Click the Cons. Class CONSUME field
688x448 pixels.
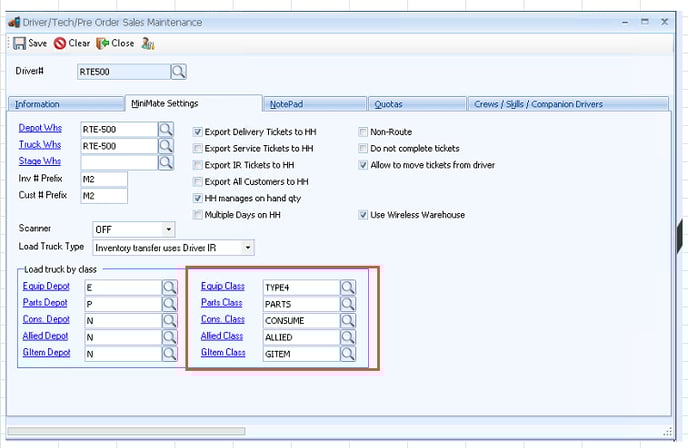pos(301,321)
